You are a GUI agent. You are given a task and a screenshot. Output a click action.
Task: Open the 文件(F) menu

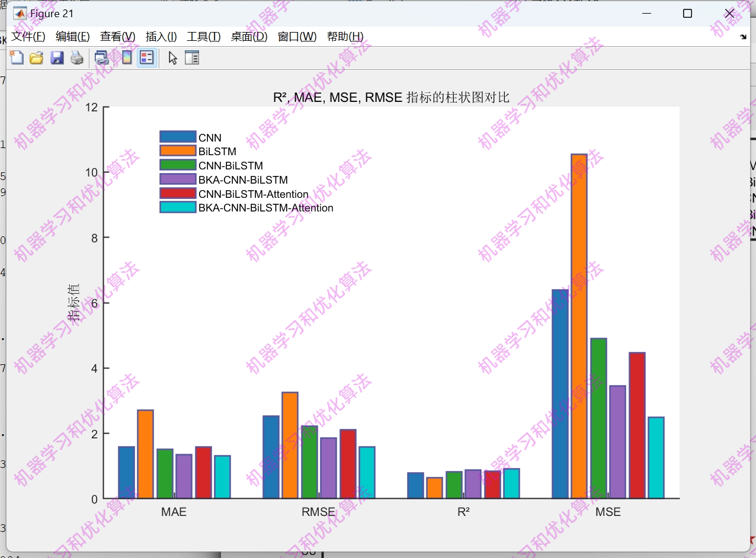click(28, 37)
